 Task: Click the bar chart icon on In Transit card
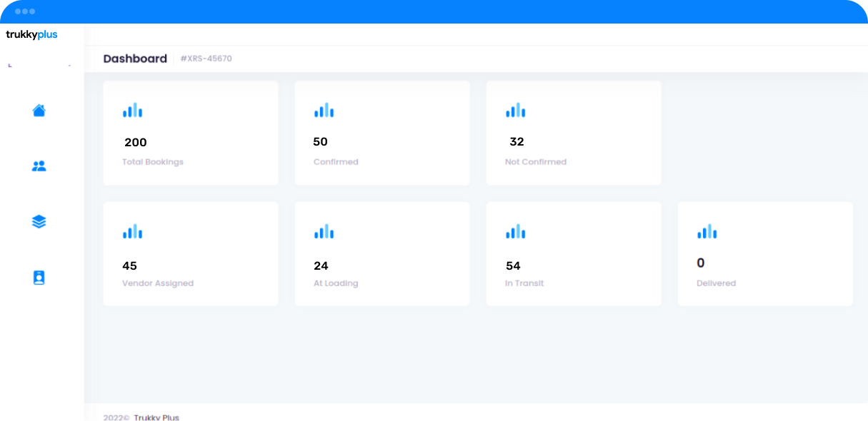pyautogui.click(x=516, y=231)
